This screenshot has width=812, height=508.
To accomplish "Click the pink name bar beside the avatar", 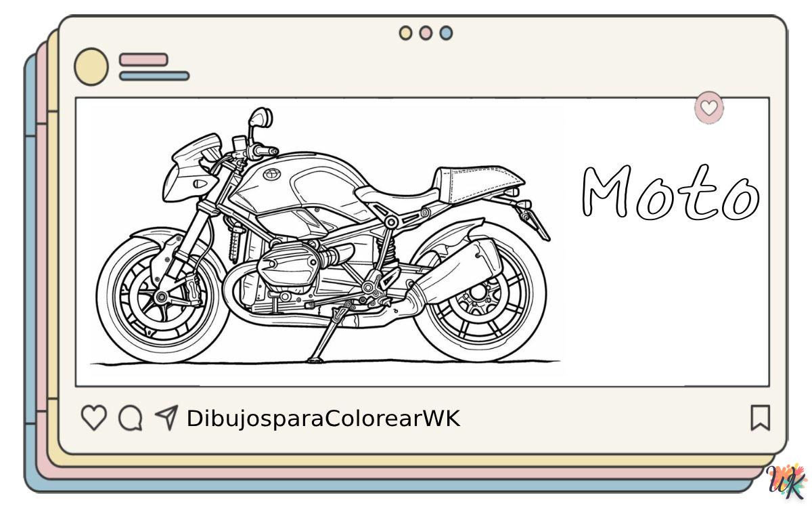I will pos(143,60).
